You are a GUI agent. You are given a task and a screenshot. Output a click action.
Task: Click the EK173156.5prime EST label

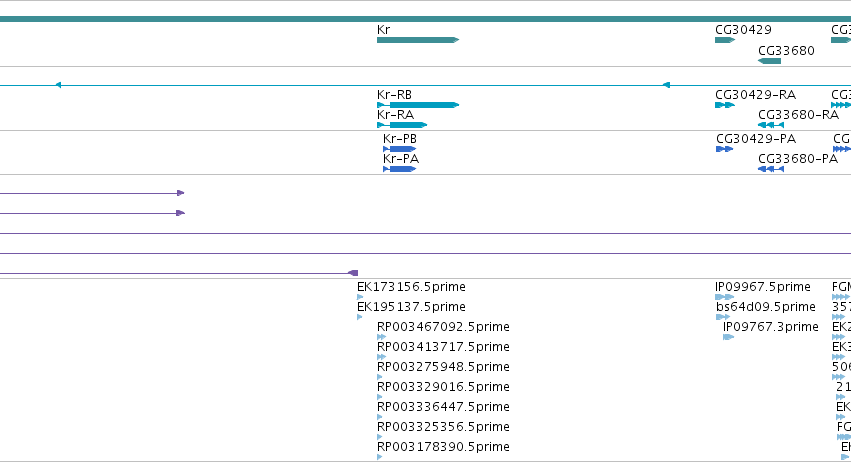coord(411,287)
